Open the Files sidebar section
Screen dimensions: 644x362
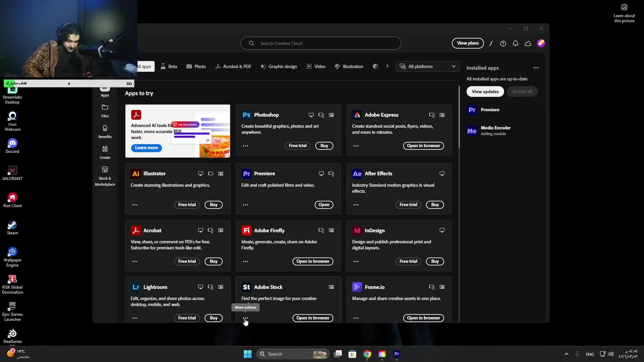[105, 111]
